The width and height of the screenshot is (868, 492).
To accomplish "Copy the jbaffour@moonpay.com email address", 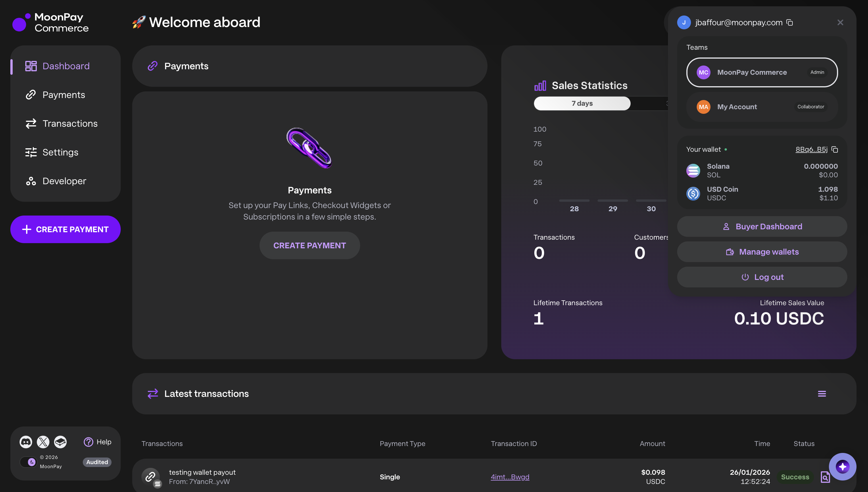I will [x=790, y=23].
